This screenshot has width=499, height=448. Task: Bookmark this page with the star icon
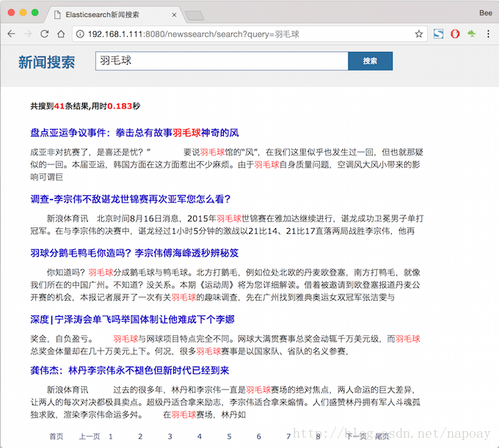pyautogui.click(x=418, y=34)
